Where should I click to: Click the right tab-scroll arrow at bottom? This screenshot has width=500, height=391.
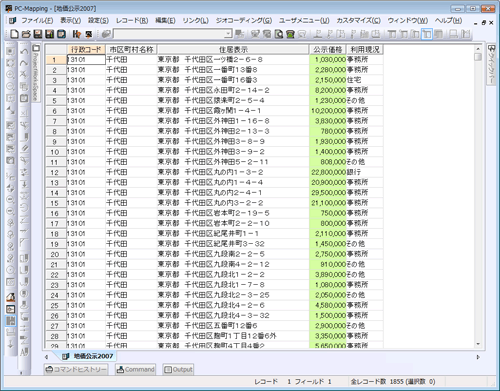point(478,357)
